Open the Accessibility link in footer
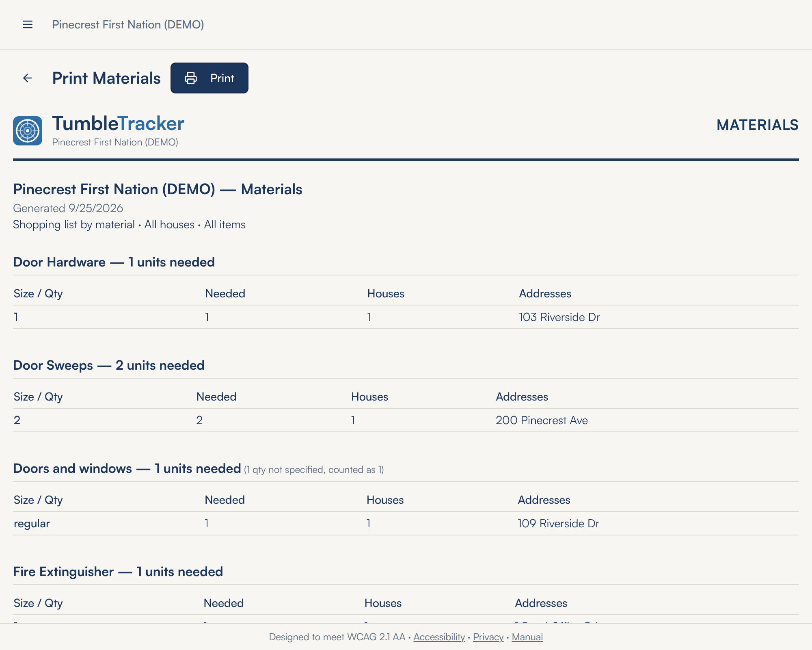This screenshot has height=650, width=812. pos(439,637)
